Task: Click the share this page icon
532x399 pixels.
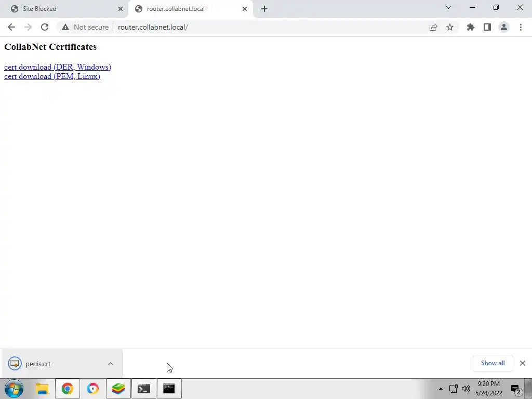Action: coord(433,27)
